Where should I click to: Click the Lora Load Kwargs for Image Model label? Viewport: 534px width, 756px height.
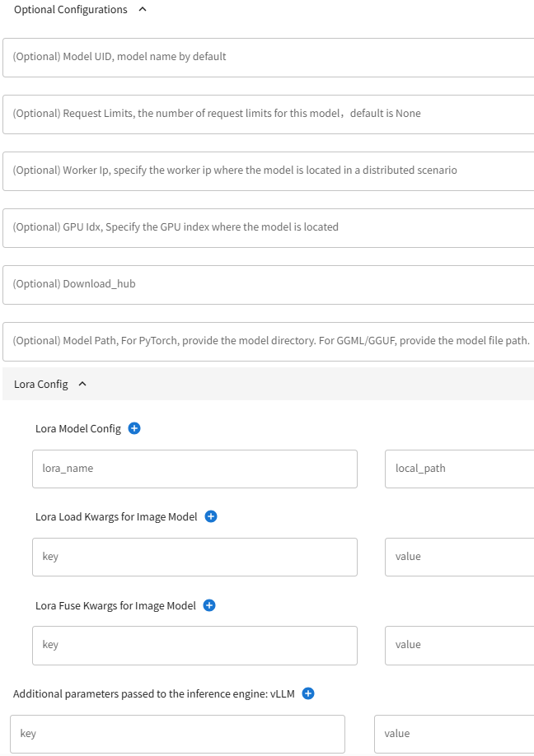(x=116, y=517)
